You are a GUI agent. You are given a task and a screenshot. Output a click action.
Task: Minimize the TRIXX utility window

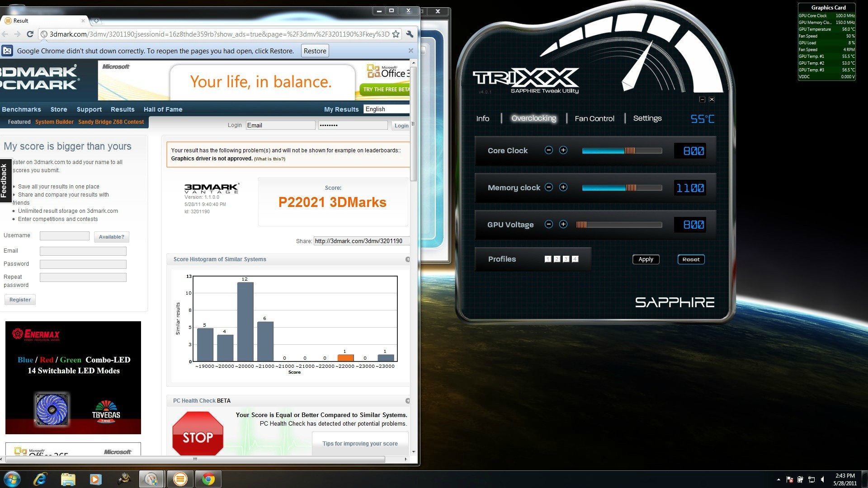702,99
